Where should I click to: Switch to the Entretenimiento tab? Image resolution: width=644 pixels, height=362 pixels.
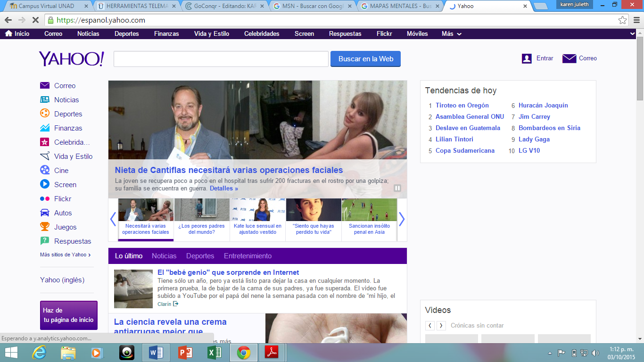tap(248, 256)
